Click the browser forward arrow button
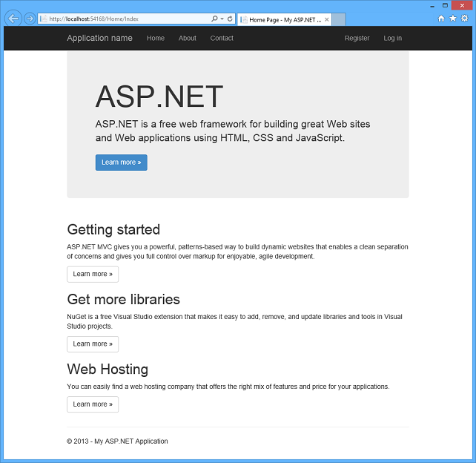Image resolution: width=476 pixels, height=463 pixels. 30,19
